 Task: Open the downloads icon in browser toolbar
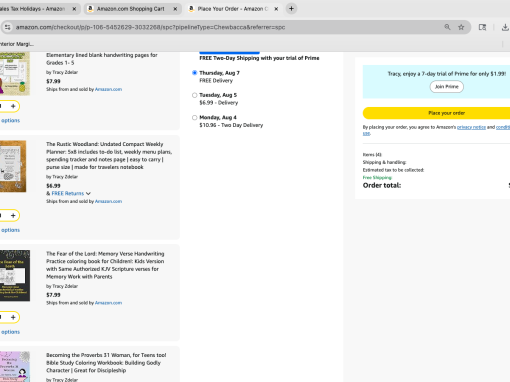505,27
